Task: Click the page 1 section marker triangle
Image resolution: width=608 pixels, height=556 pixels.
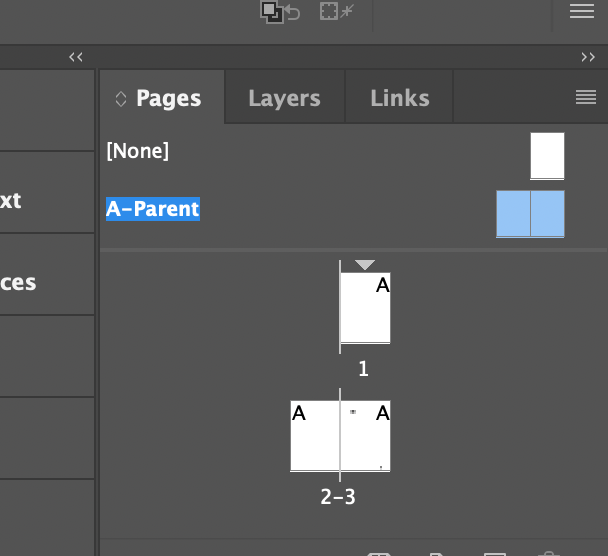Action: [x=364, y=265]
